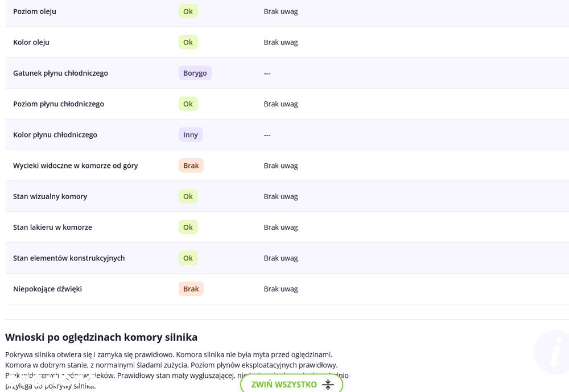This screenshot has width=569, height=392.
Task: Click Brak uwag note for Stan lakieru row
Action: point(281,228)
